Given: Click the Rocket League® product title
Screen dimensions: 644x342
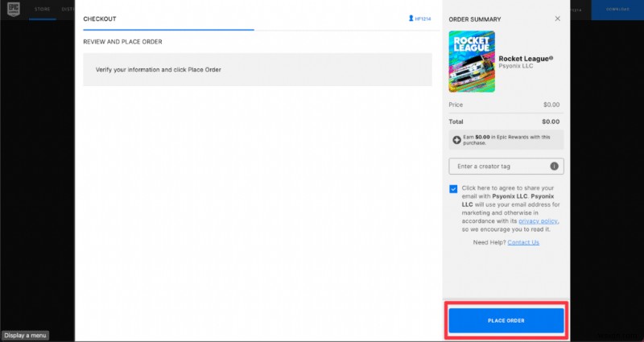Looking at the screenshot, I should point(526,59).
